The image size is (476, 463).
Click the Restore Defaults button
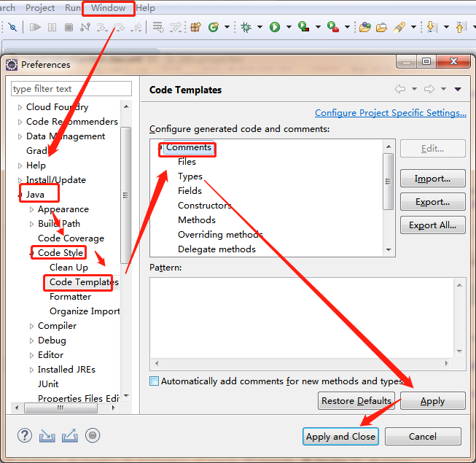coord(356,401)
